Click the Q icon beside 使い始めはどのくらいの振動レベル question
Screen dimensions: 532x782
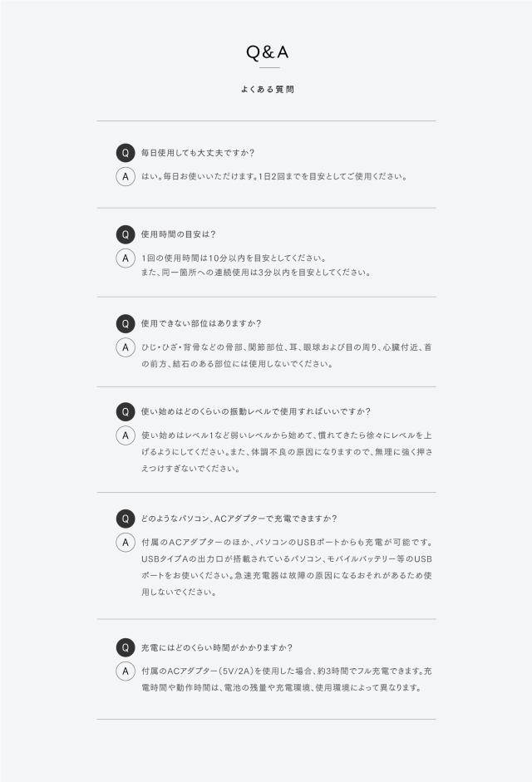click(126, 412)
